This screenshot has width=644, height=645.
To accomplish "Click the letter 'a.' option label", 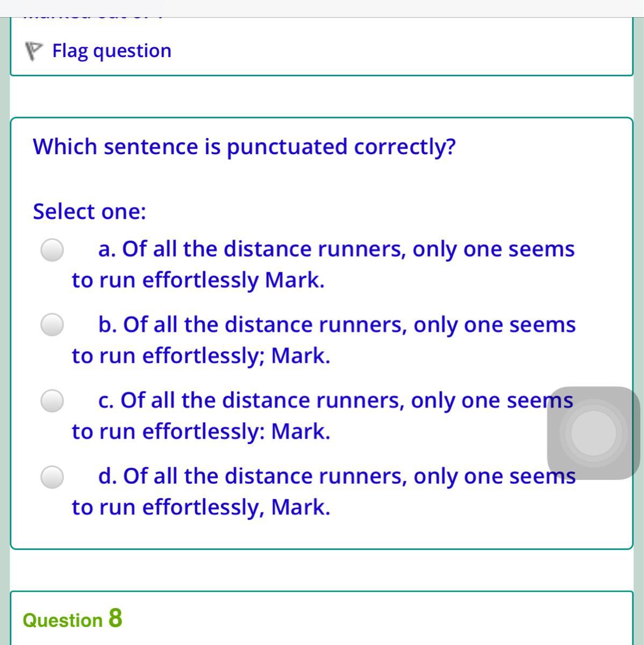I will 107,249.
